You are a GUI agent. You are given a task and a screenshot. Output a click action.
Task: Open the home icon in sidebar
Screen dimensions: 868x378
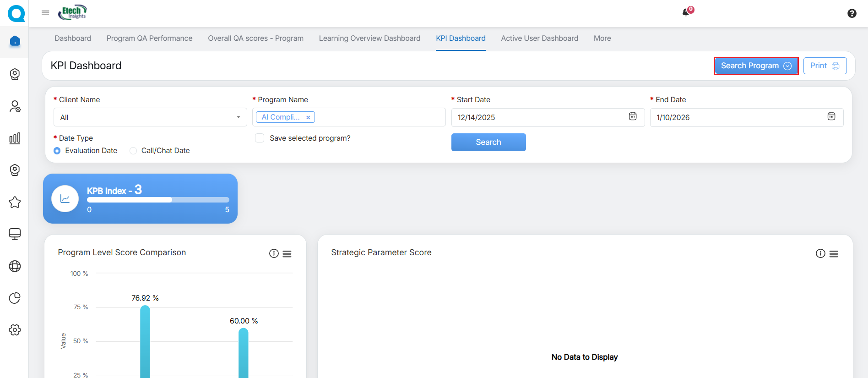[x=15, y=41]
